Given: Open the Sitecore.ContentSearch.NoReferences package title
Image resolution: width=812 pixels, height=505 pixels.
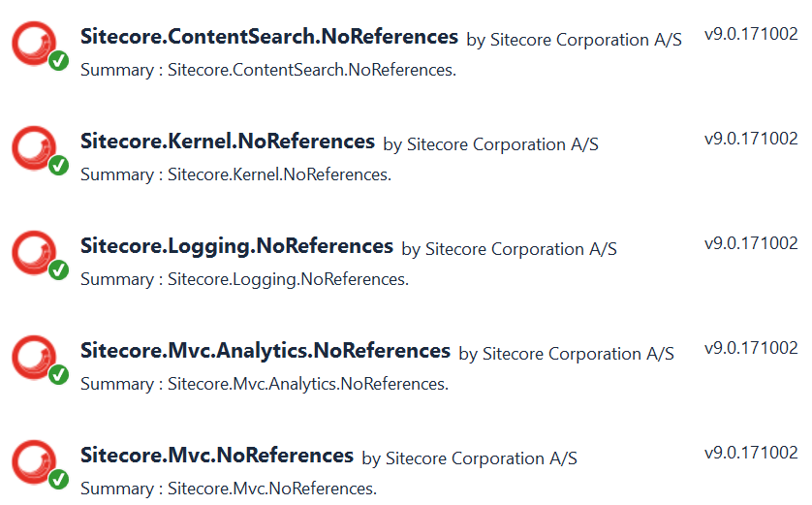Looking at the screenshot, I should [268, 37].
